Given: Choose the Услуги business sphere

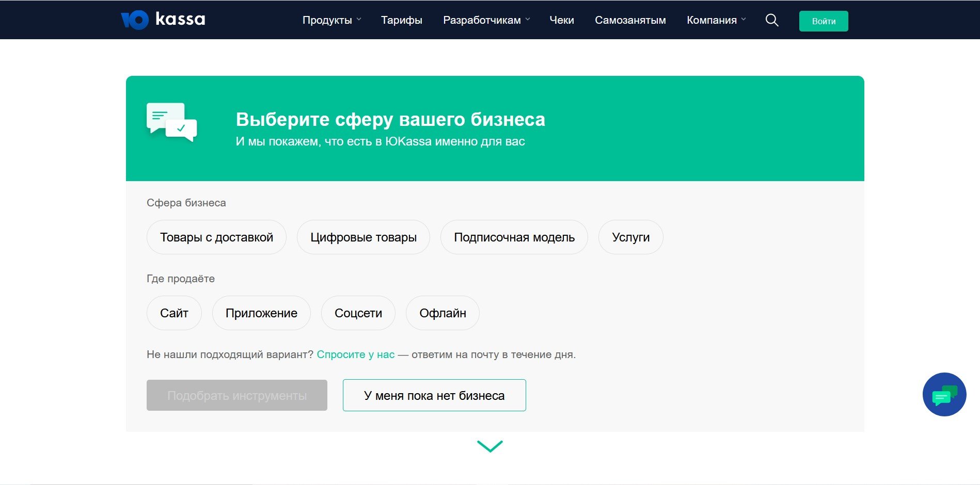Looking at the screenshot, I should [x=630, y=237].
